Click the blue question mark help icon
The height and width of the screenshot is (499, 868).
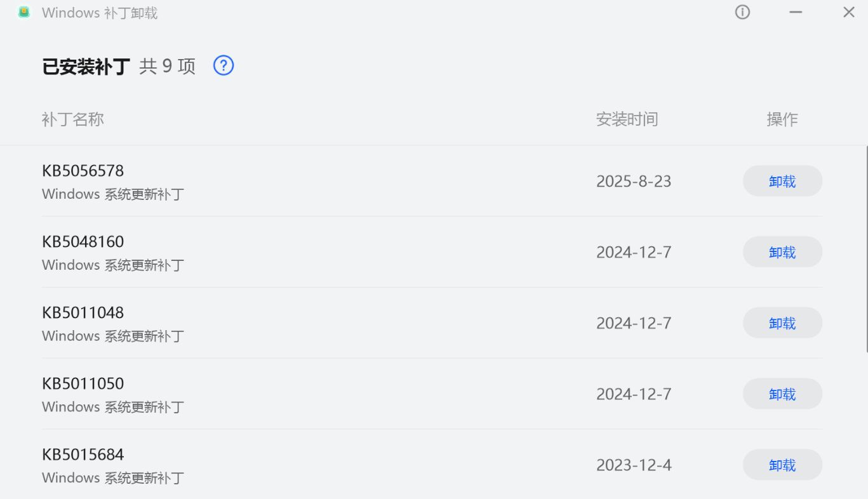[x=224, y=65]
